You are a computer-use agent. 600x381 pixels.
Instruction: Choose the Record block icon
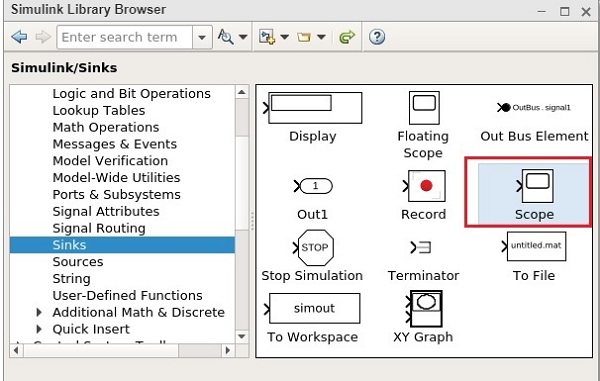[424, 186]
